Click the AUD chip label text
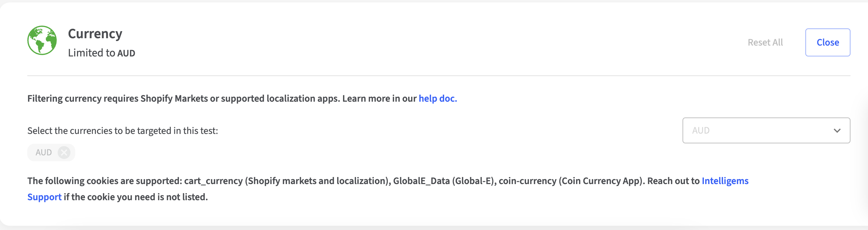Image resolution: width=868 pixels, height=230 pixels. [x=44, y=153]
